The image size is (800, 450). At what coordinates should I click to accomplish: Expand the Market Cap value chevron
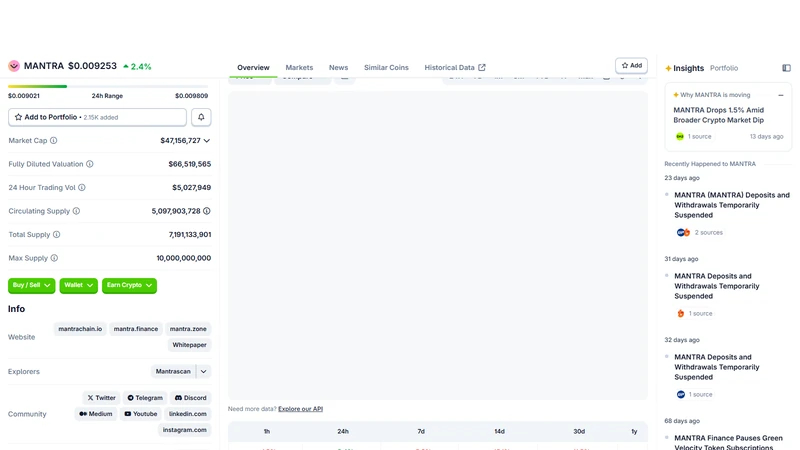pos(207,140)
